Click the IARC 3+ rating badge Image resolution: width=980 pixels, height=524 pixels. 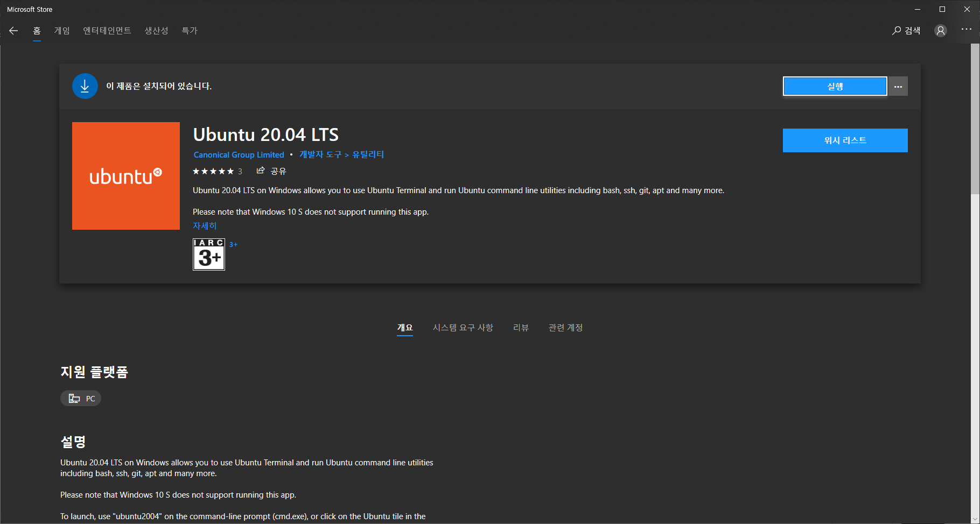[209, 254]
